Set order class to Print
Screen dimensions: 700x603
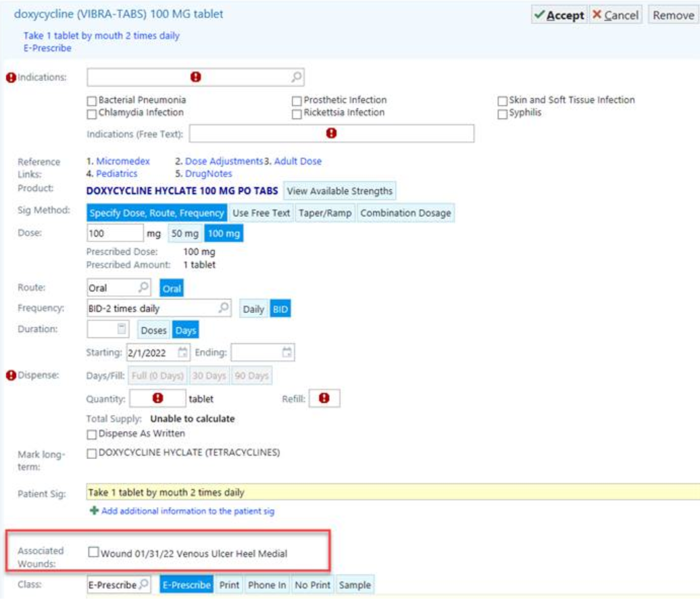point(229,585)
